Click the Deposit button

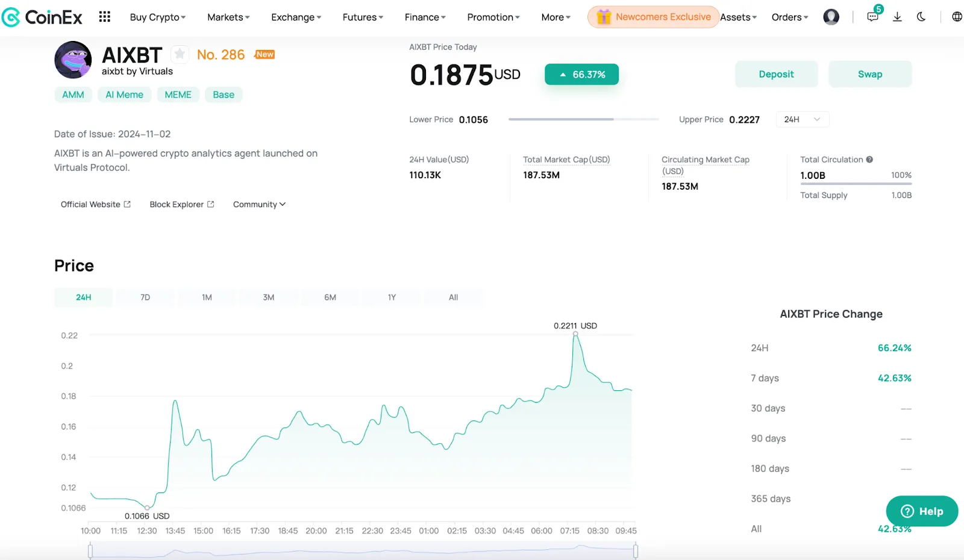pyautogui.click(x=776, y=74)
